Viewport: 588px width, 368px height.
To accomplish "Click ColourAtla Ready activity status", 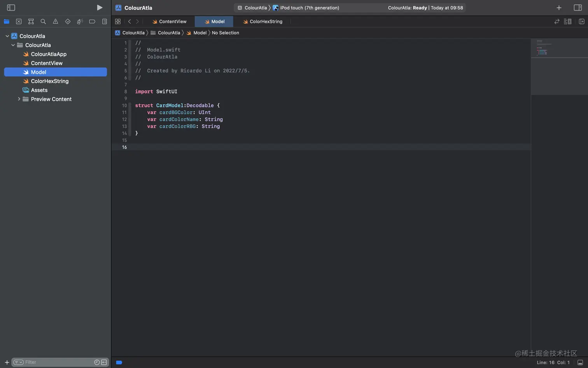I will pyautogui.click(x=425, y=8).
